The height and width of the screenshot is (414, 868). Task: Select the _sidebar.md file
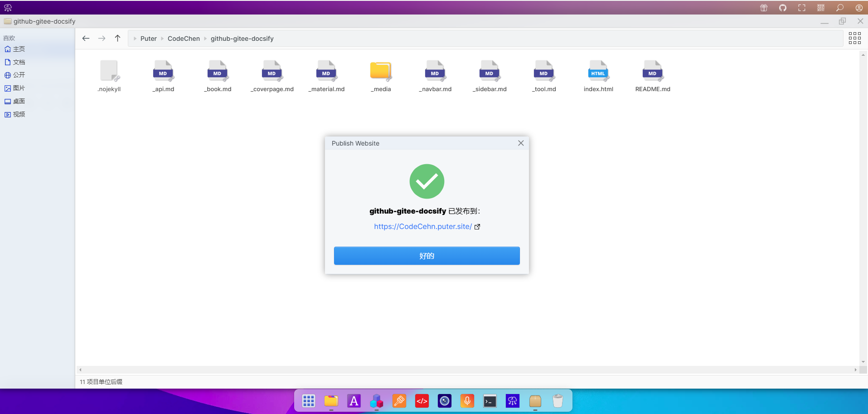tap(490, 76)
